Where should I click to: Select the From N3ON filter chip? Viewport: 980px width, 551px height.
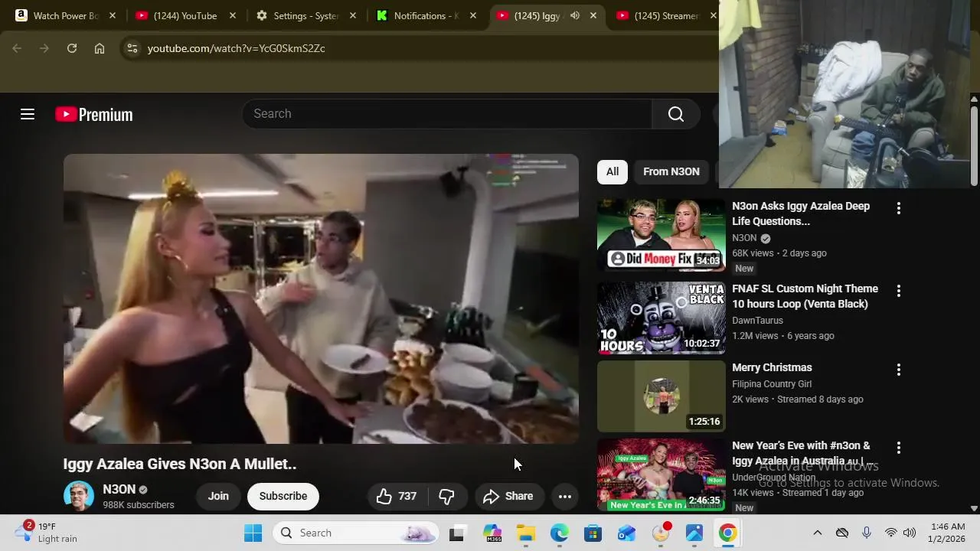pos(671,171)
